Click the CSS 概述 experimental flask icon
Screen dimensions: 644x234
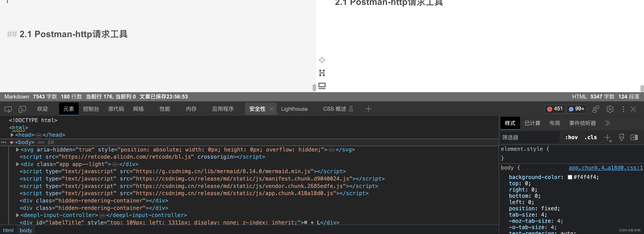[351, 109]
